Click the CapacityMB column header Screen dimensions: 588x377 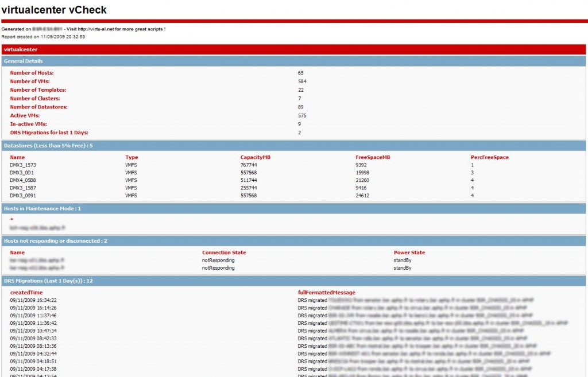tap(256, 157)
